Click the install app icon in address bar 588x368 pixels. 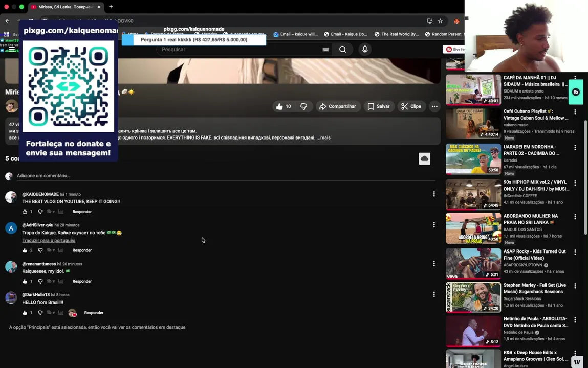click(x=430, y=21)
